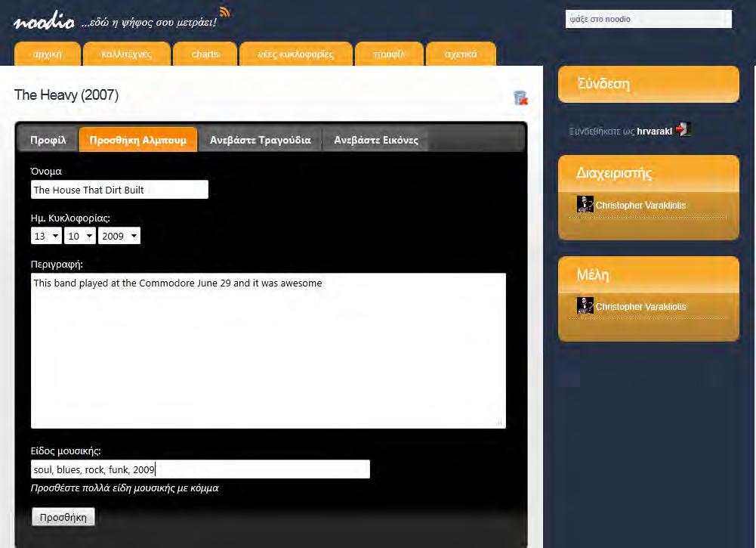Click the Ημ. Κυκλοφορίας label
The image size is (756, 548).
(x=70, y=218)
